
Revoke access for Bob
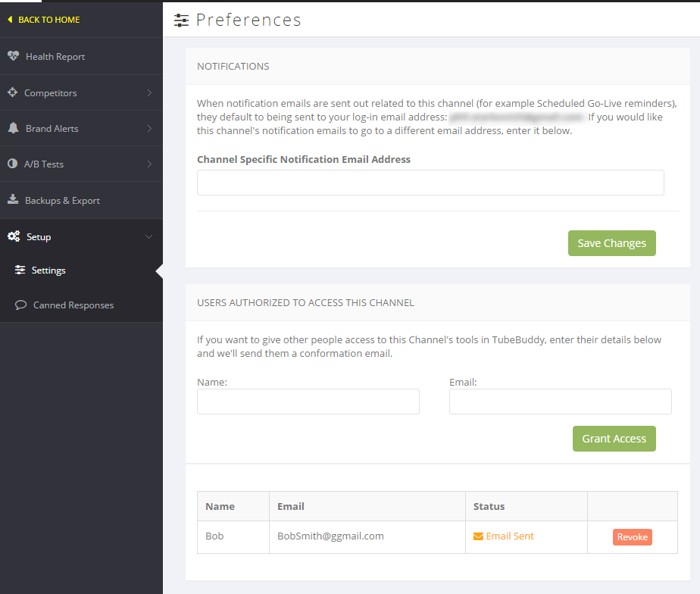[632, 537]
